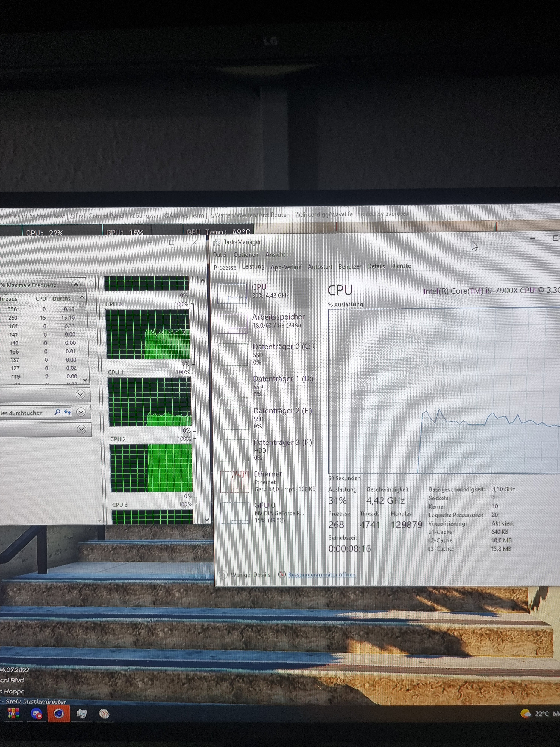Viewport: 560px width, 747px height.
Task: Click the highlighted Cinema 4D taskbar icon
Action: pyautogui.click(x=59, y=713)
